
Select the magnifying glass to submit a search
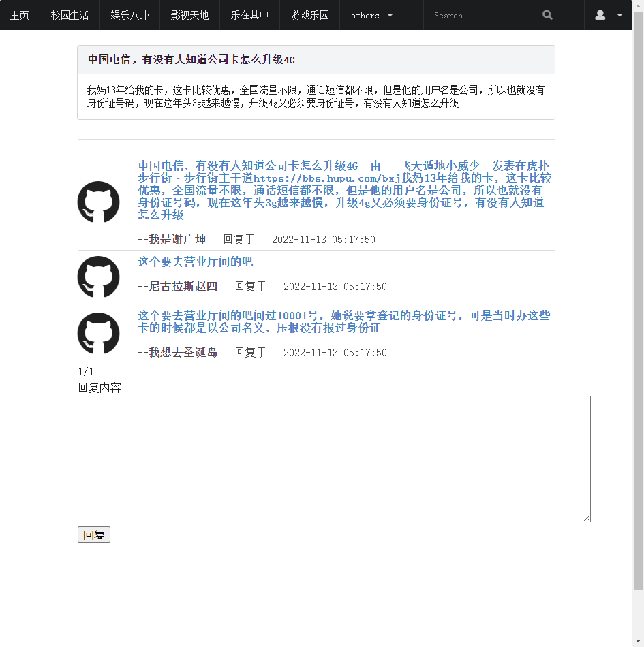point(547,15)
